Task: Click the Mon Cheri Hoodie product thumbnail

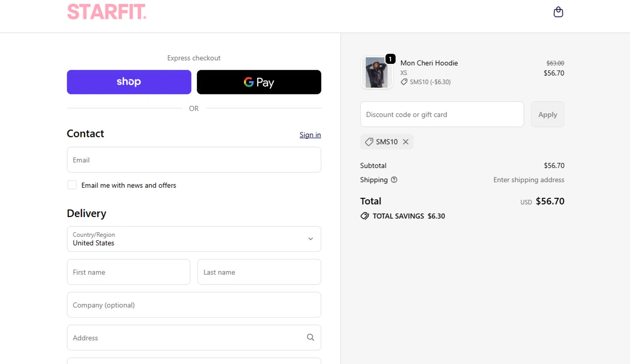Action: tap(377, 73)
